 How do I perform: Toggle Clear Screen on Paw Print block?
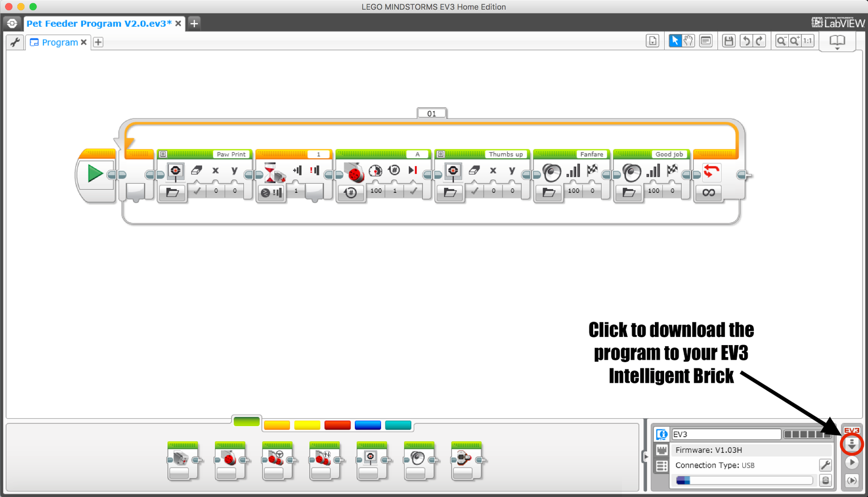pyautogui.click(x=197, y=191)
